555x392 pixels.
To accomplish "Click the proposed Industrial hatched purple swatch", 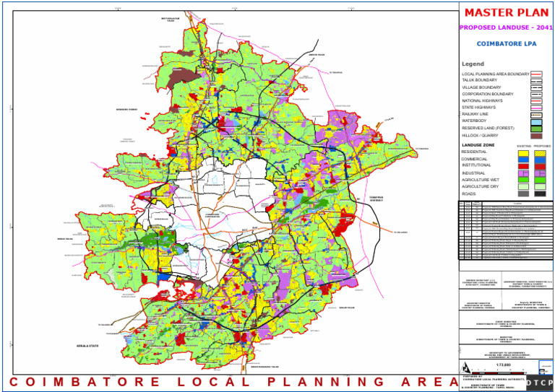I will (540, 173).
